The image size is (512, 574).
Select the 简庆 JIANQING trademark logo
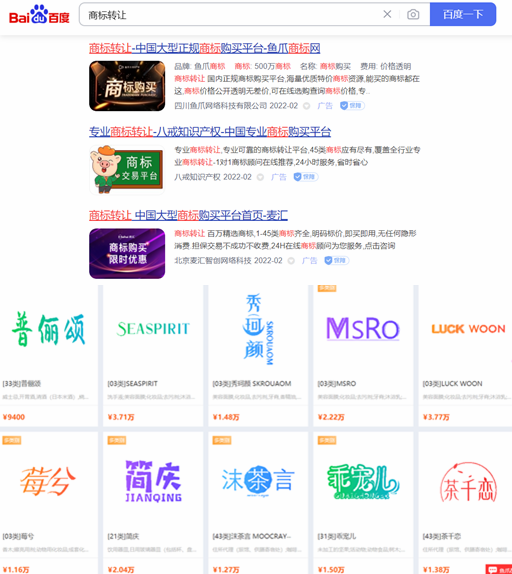coord(153,481)
